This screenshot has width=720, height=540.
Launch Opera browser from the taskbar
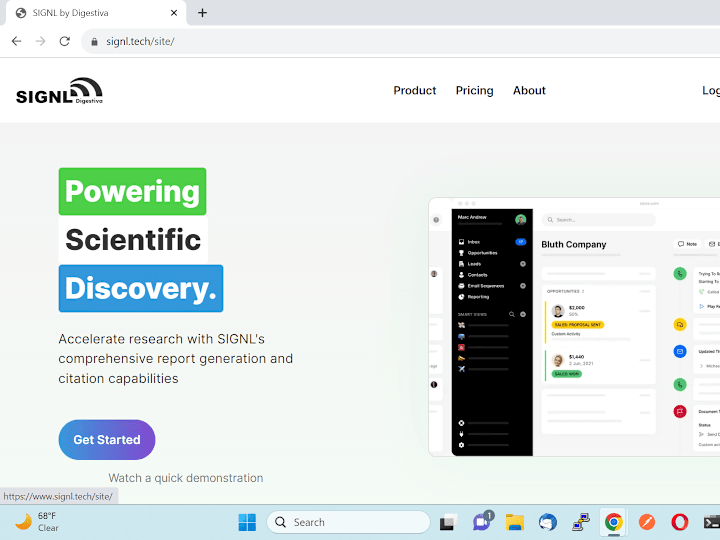click(680, 523)
